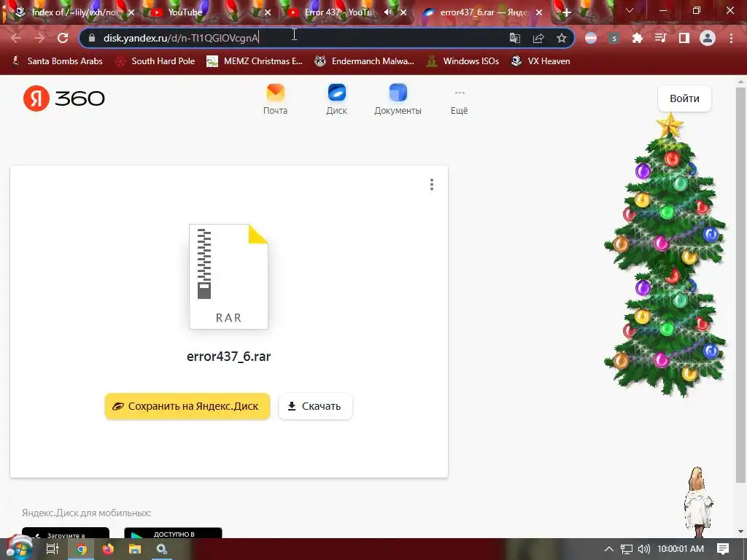The width and height of the screenshot is (747, 560).
Task: Go back with the browser back arrow
Action: pos(16,38)
